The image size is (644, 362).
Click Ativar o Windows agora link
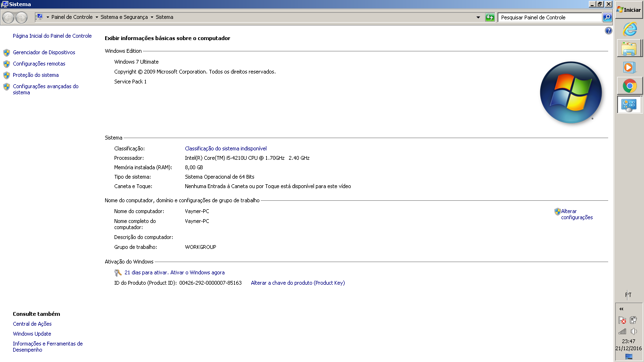click(x=198, y=272)
